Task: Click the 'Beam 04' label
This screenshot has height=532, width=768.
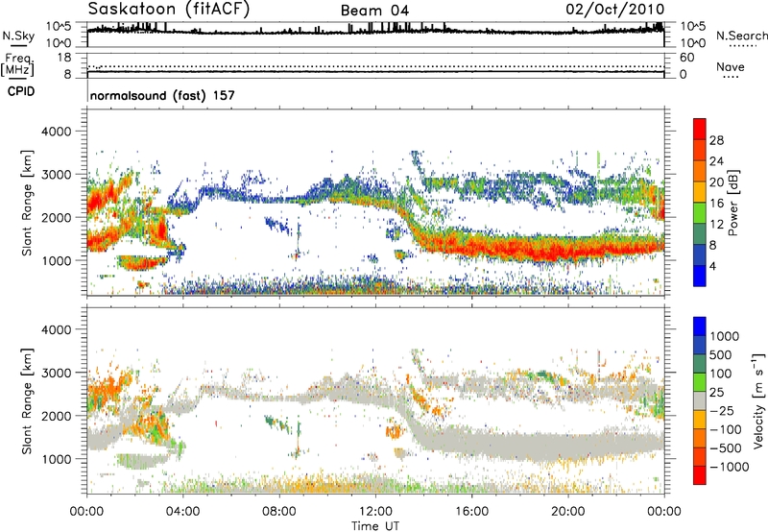Action: [374, 11]
